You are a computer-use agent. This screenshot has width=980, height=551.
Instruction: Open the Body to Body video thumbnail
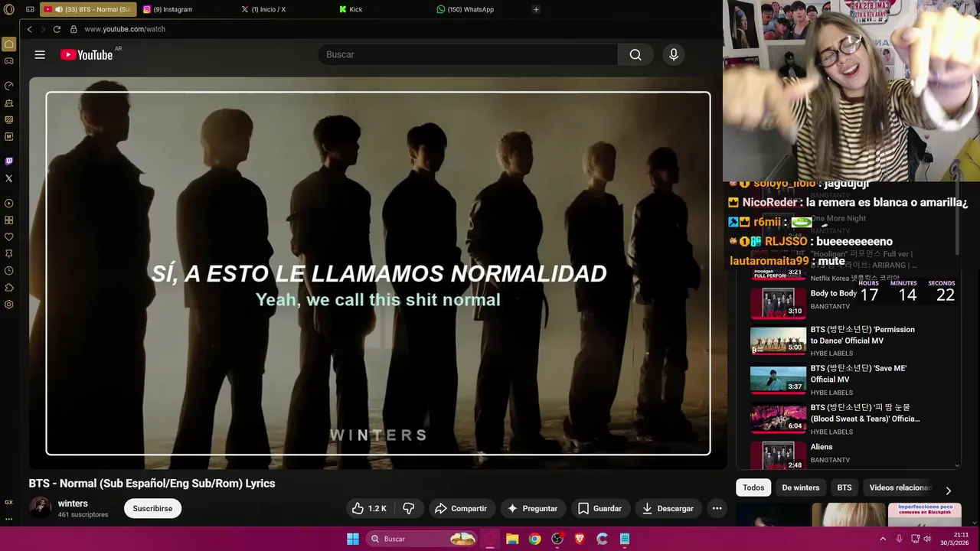[x=778, y=303]
